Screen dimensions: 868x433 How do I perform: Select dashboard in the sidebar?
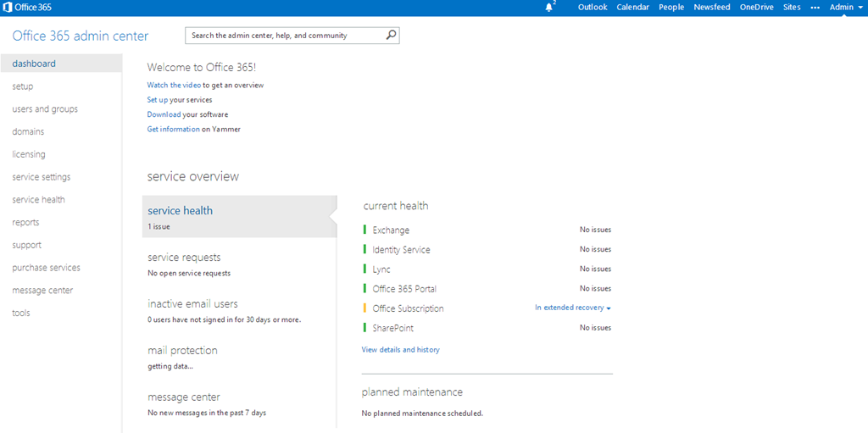coord(61,64)
